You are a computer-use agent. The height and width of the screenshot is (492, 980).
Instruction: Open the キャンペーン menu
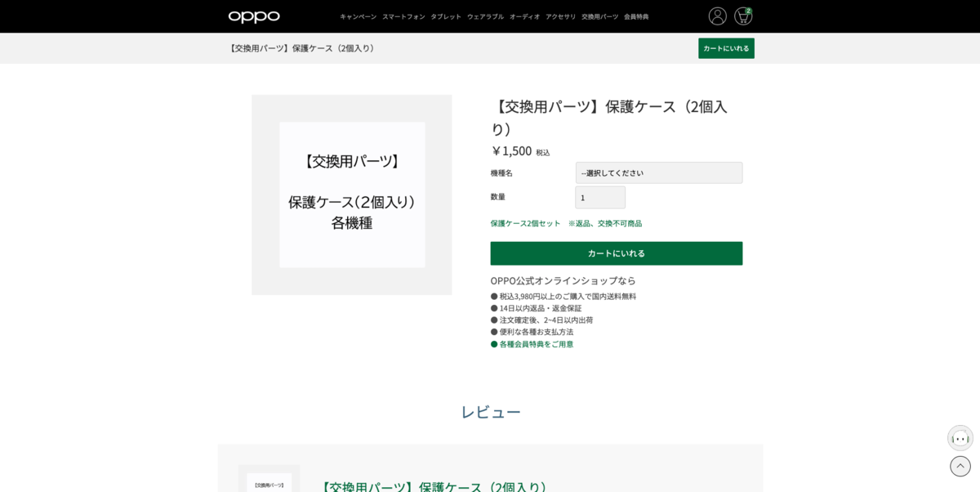[358, 16]
